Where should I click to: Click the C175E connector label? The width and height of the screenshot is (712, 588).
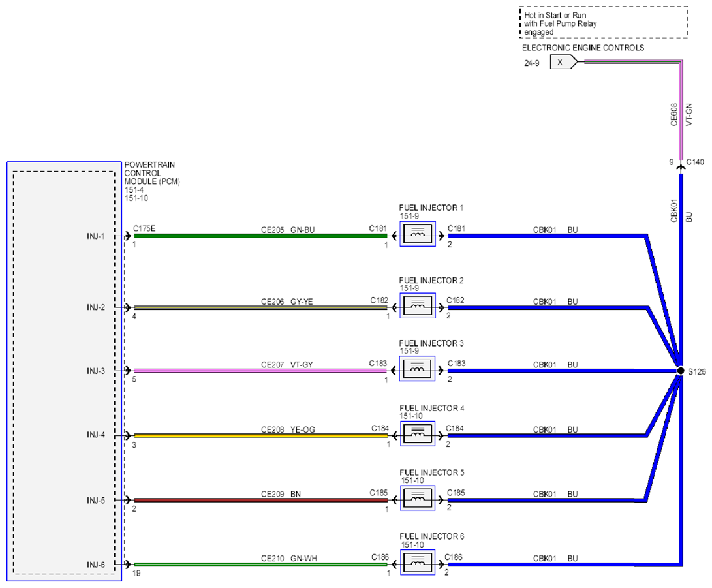coord(144,228)
